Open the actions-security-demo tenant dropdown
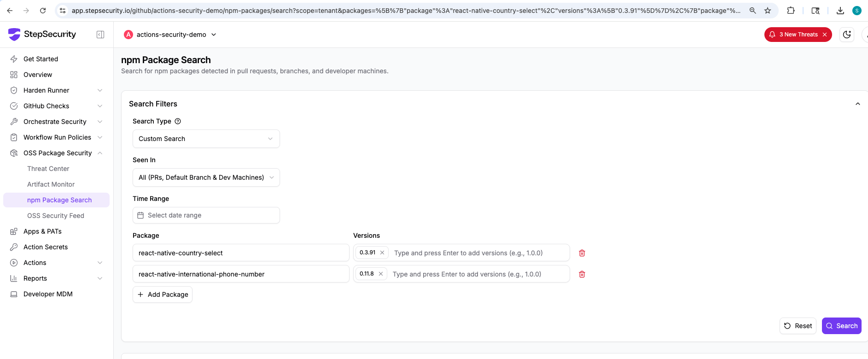The image size is (868, 359). (171, 35)
